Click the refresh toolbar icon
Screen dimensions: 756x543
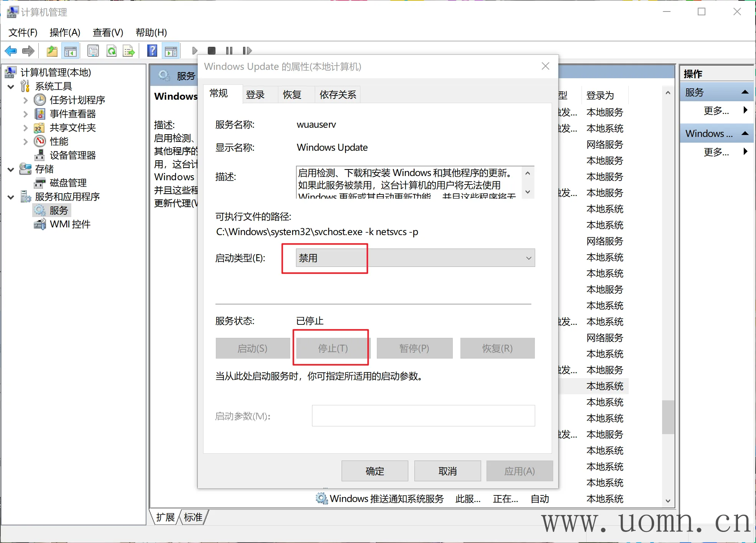click(x=112, y=51)
